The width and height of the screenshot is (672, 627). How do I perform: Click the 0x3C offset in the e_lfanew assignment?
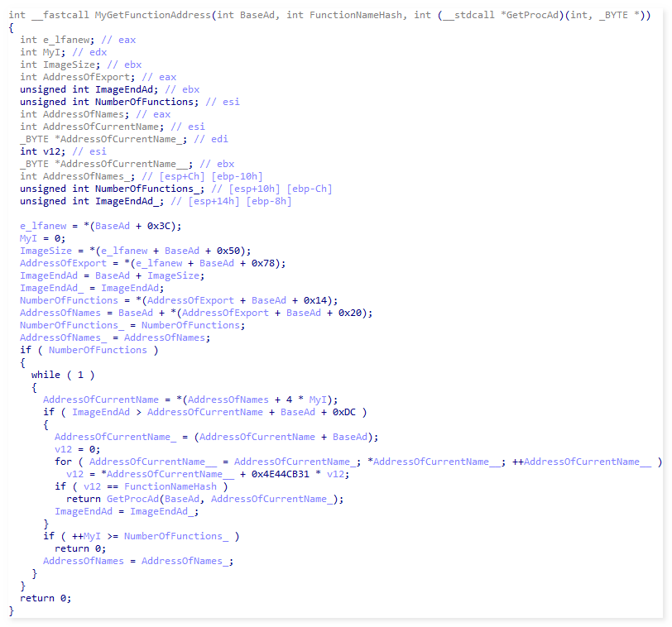tap(170, 226)
